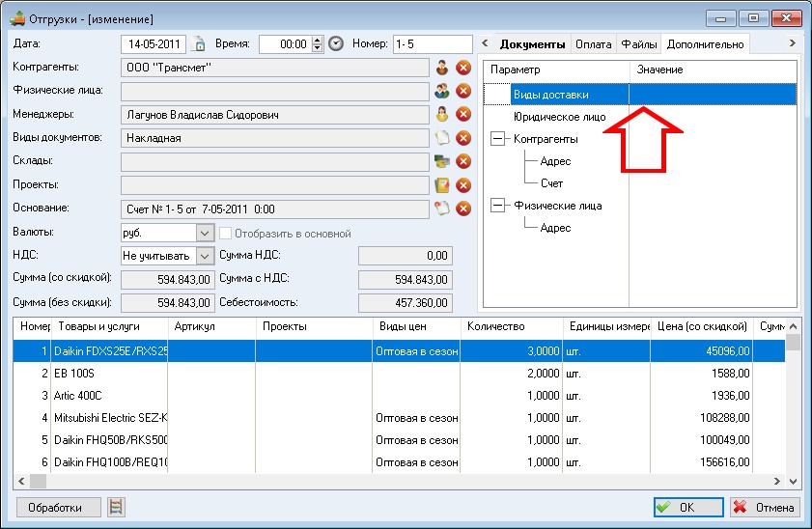
Task: Open the НДС dropdown list
Action: (x=204, y=256)
